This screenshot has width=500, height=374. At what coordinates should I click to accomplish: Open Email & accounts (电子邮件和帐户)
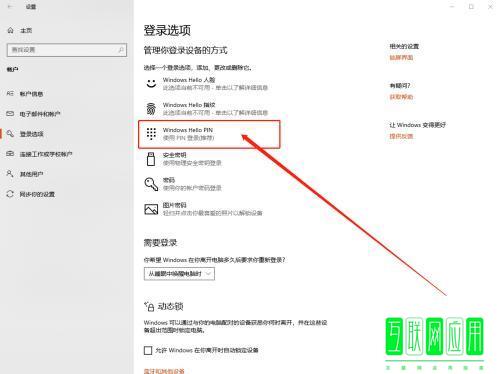(x=40, y=114)
